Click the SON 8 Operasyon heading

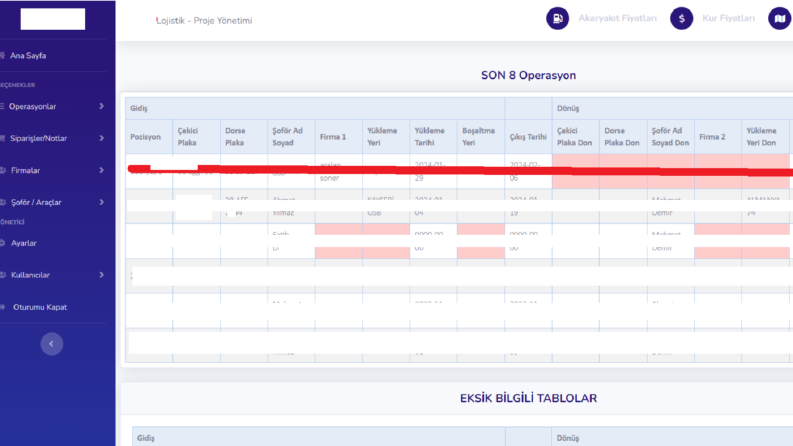pos(528,75)
